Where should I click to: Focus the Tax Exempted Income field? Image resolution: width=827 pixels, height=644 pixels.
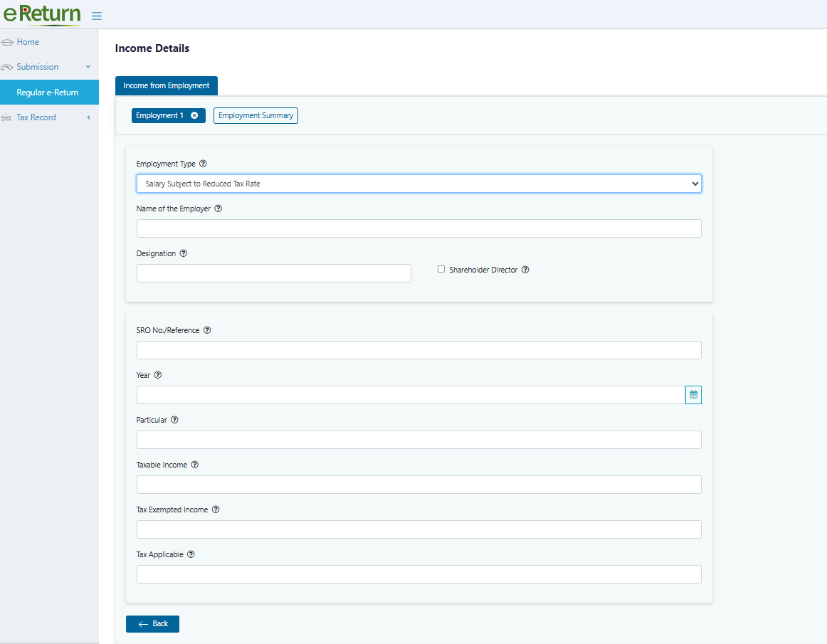tap(418, 529)
